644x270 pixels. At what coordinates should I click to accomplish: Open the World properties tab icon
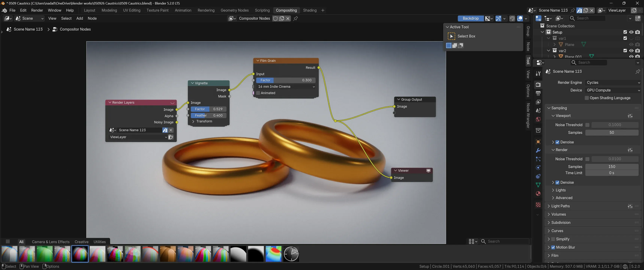[x=538, y=119]
